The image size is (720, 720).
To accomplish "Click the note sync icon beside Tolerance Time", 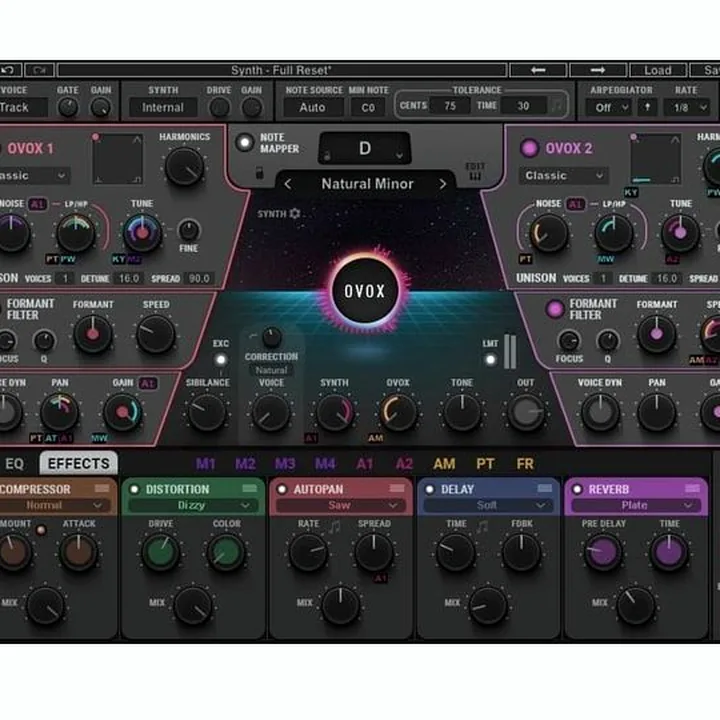I will pyautogui.click(x=557, y=106).
